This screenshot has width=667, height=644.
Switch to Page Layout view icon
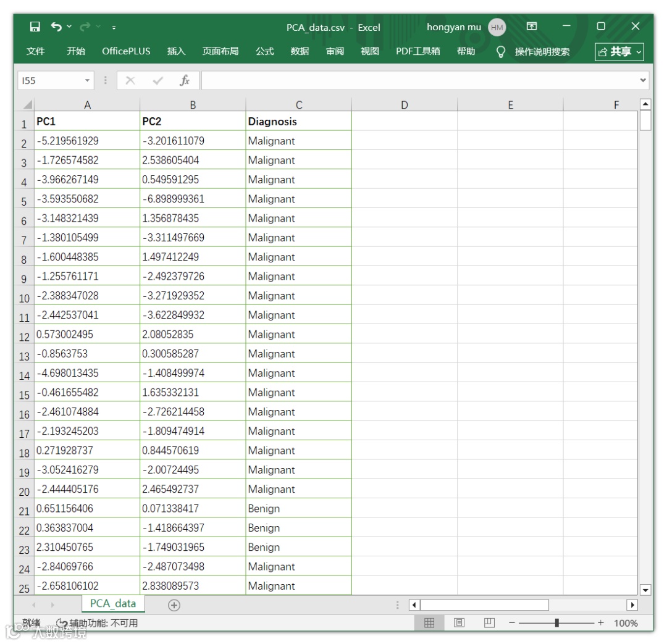point(459,623)
